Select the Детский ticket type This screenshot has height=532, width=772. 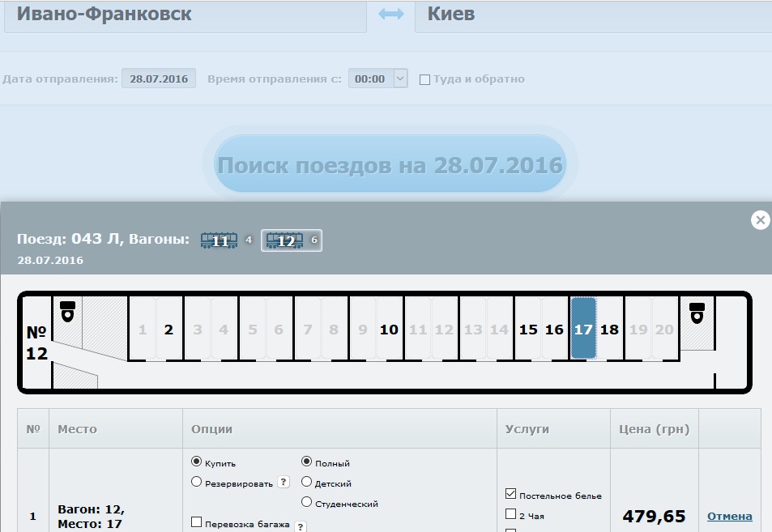click(306, 483)
